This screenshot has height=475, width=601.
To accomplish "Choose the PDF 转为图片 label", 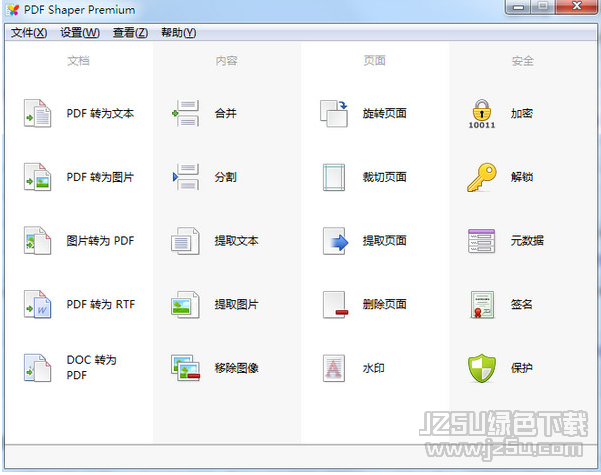I will 100,177.
